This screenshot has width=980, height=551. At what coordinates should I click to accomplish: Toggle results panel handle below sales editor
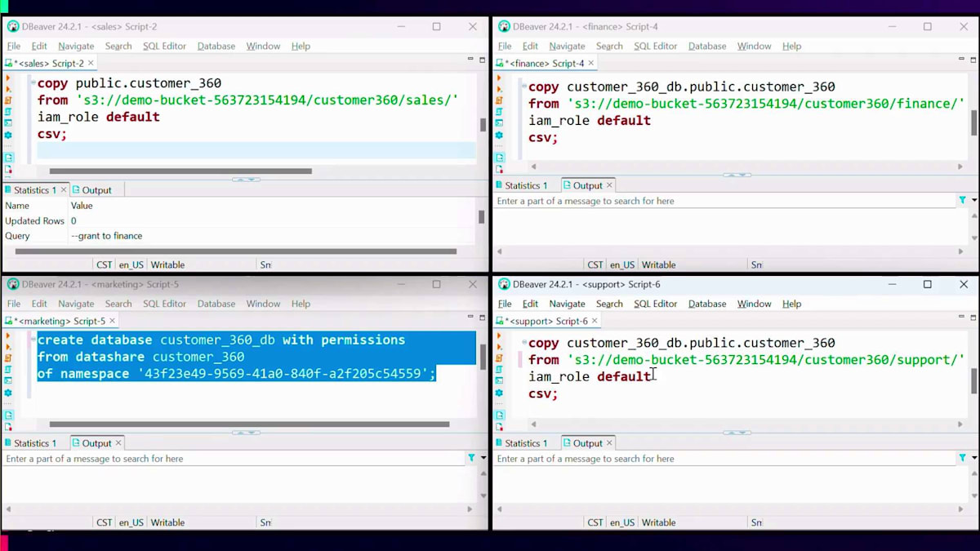tap(246, 180)
